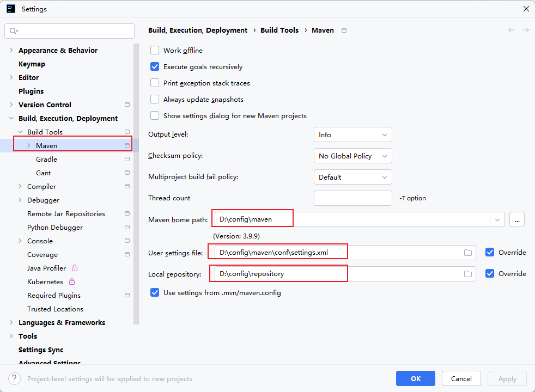535x392 pixels.
Task: Click project-level icon next to Remote Jar Repositories
Action: 127,214
